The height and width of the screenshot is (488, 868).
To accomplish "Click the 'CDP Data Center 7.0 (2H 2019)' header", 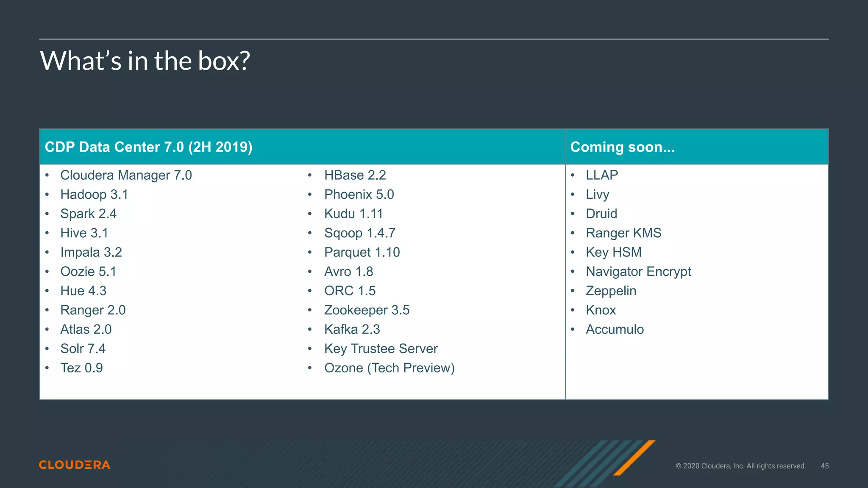I will tap(149, 147).
